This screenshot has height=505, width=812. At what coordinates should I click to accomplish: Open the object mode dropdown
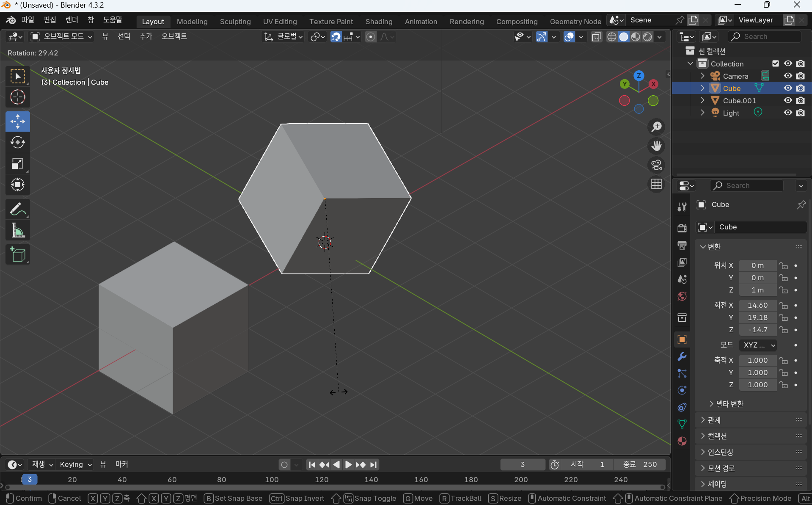62,37
